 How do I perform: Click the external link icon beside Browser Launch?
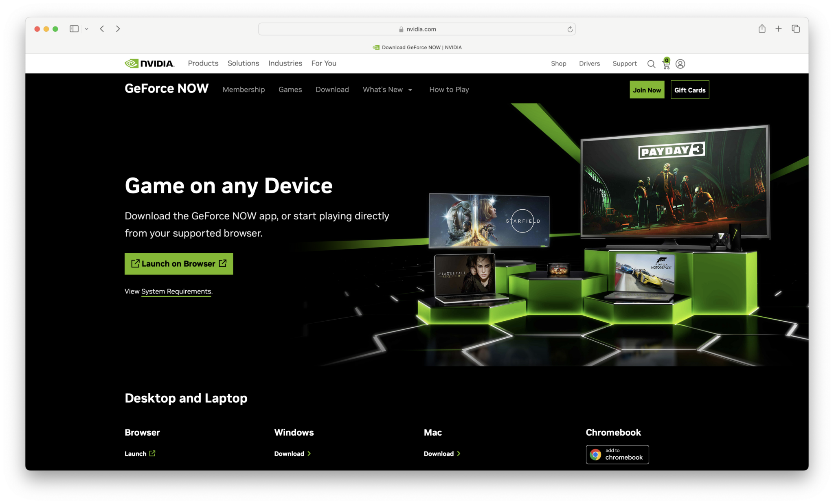click(x=152, y=454)
